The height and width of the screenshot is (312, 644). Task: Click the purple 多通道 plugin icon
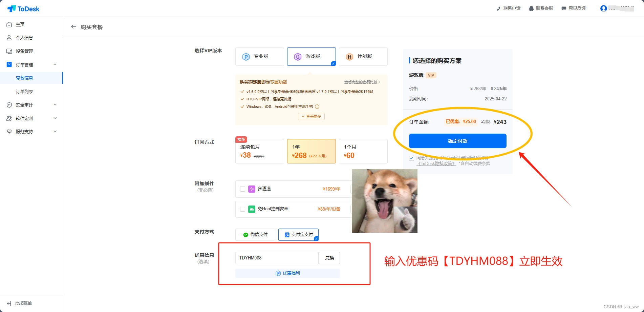(252, 189)
